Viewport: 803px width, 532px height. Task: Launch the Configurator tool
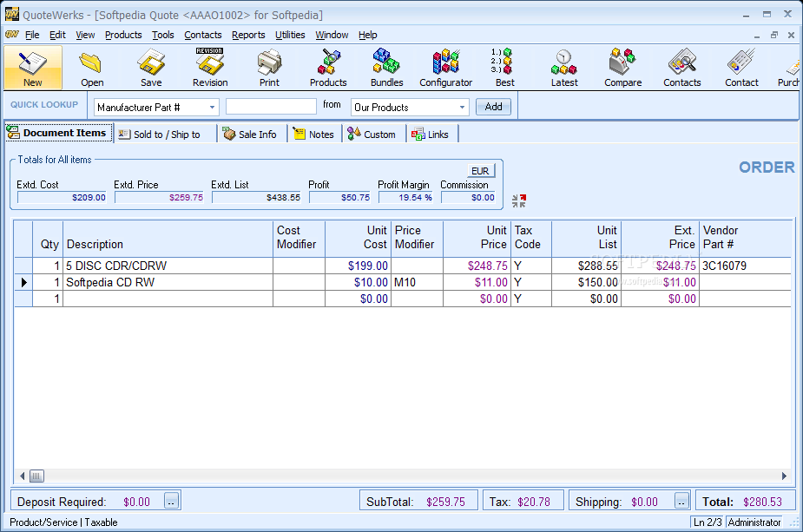tap(445, 68)
